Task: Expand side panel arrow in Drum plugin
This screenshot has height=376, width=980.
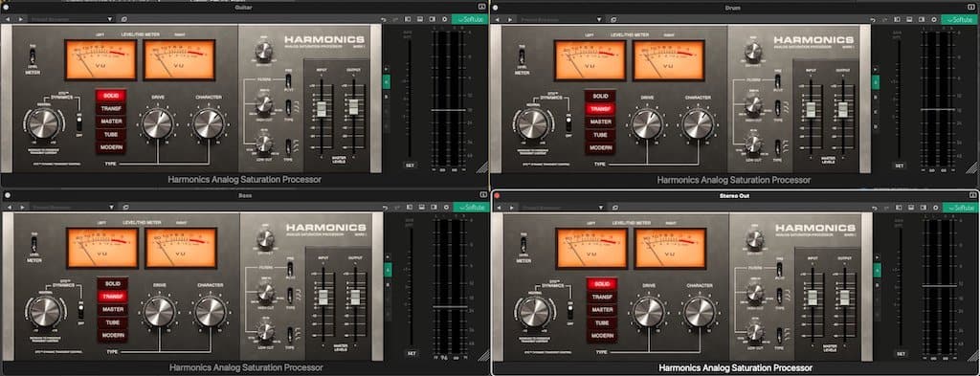Action: pos(876,68)
